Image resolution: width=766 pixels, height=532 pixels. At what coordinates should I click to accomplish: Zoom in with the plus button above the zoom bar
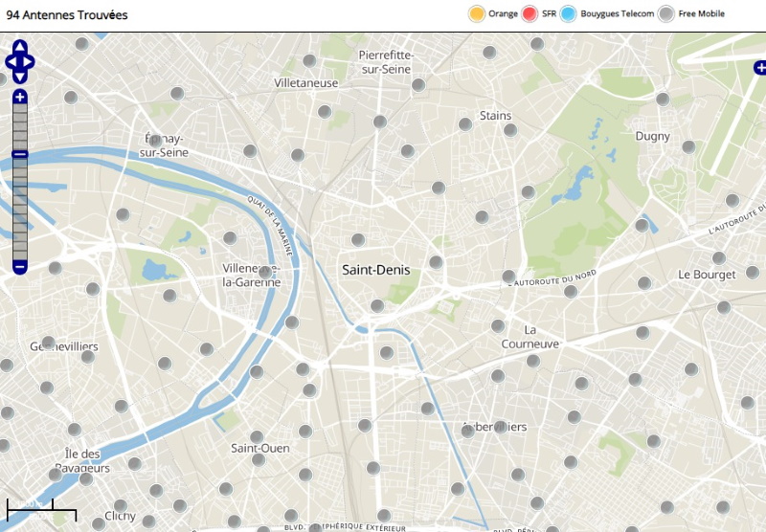pos(19,98)
